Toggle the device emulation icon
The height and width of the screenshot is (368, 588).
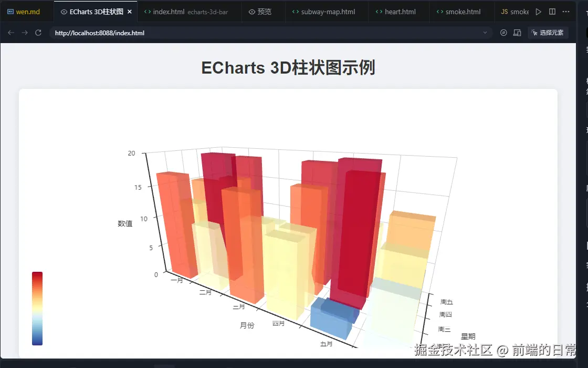pyautogui.click(x=517, y=33)
